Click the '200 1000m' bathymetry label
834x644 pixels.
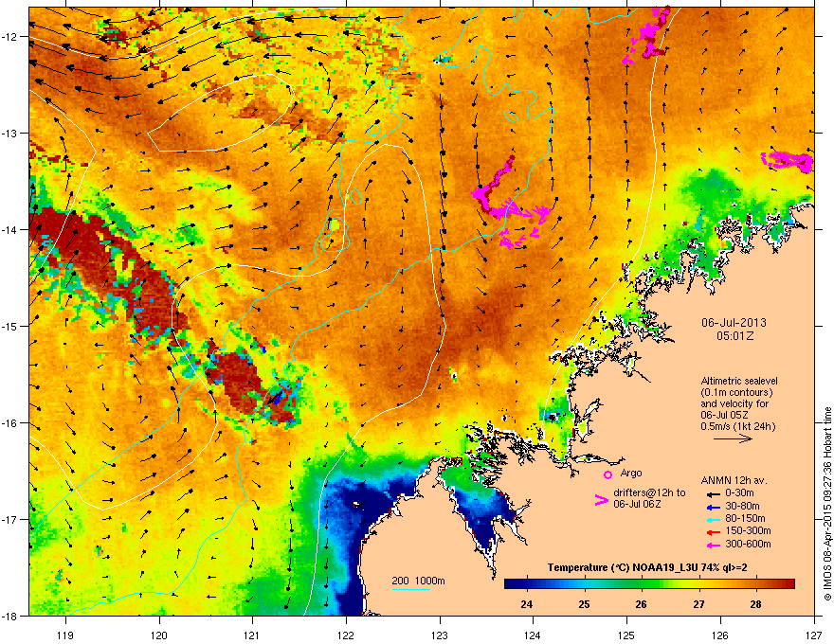point(418,581)
